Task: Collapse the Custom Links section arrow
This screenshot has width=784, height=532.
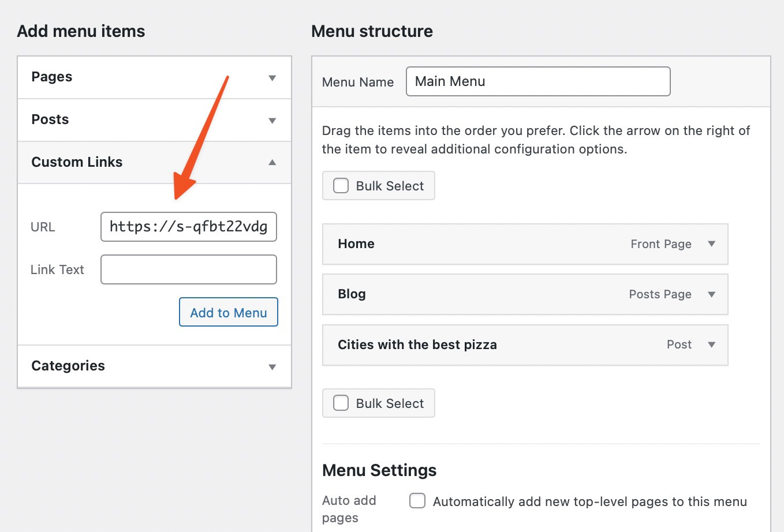Action: [272, 163]
